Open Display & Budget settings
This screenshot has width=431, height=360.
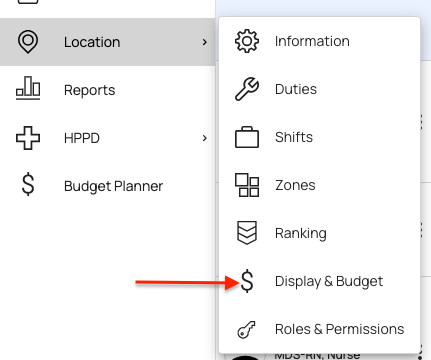click(319, 281)
